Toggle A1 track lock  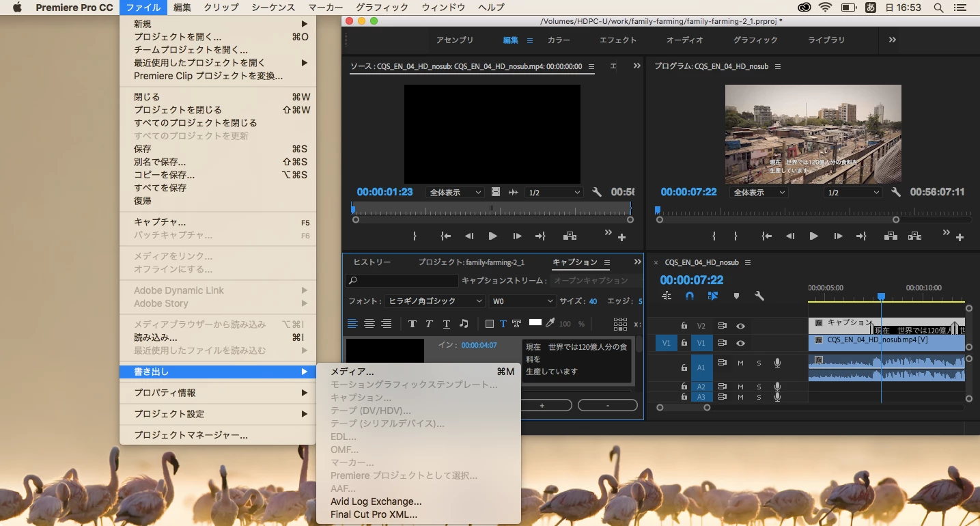coord(684,368)
